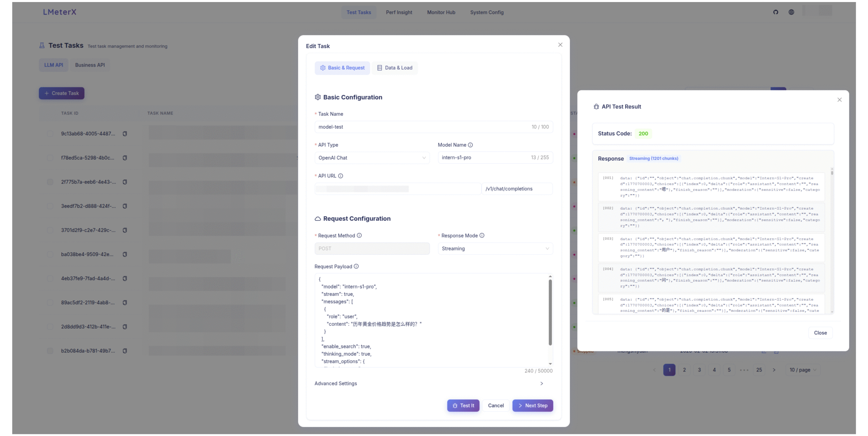Open the API Type OpenAI Chat dropdown
The height and width of the screenshot is (436, 868).
click(x=372, y=158)
